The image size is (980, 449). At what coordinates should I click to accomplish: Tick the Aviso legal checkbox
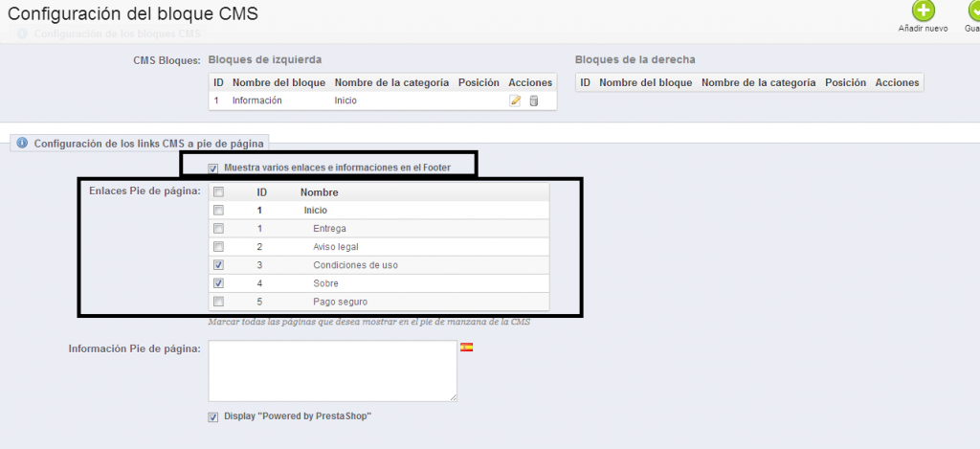[218, 247]
